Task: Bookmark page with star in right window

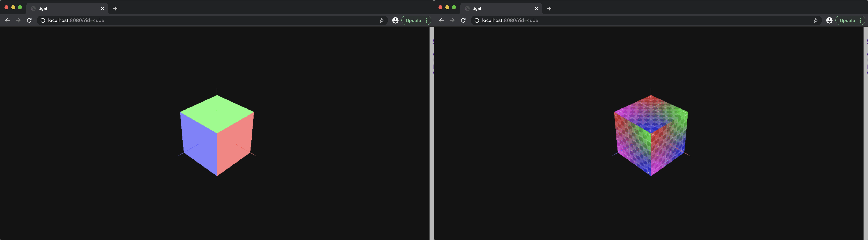Action: point(816,21)
